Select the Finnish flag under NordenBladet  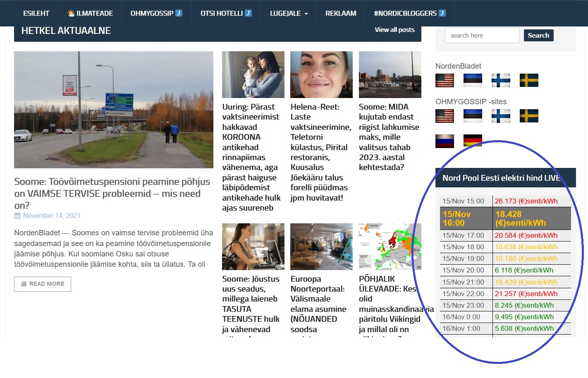501,80
